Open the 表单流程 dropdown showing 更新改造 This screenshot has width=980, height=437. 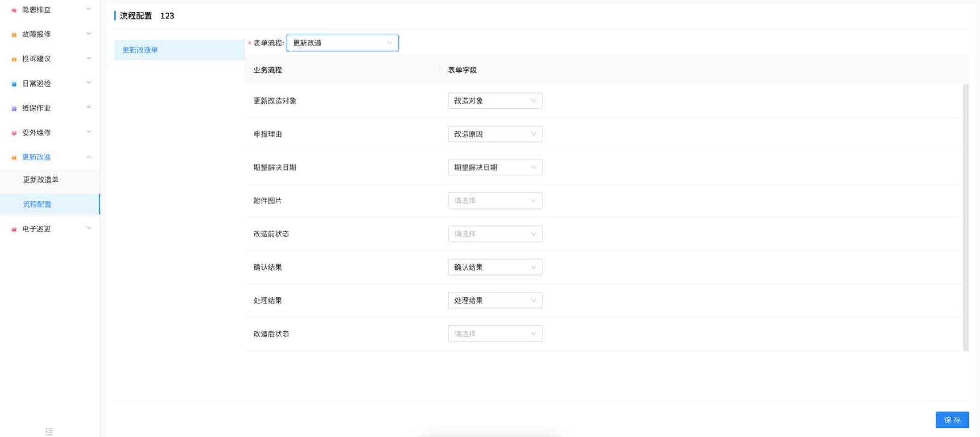pyautogui.click(x=342, y=43)
